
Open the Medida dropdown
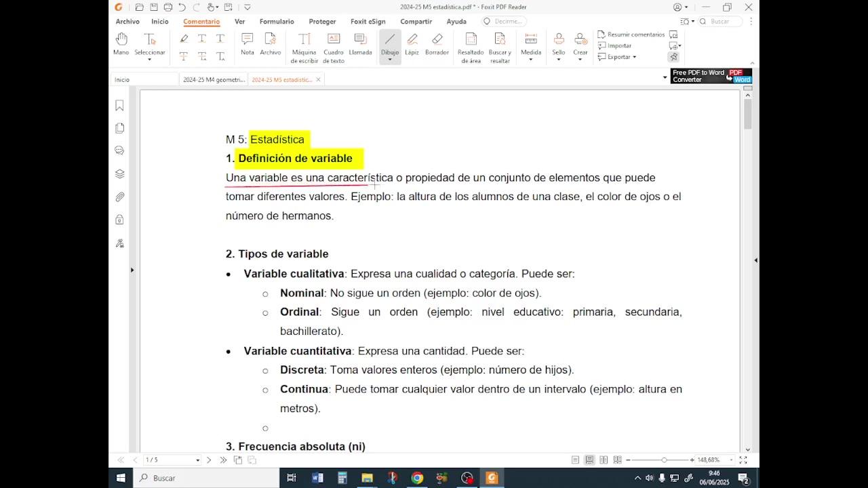click(x=531, y=60)
